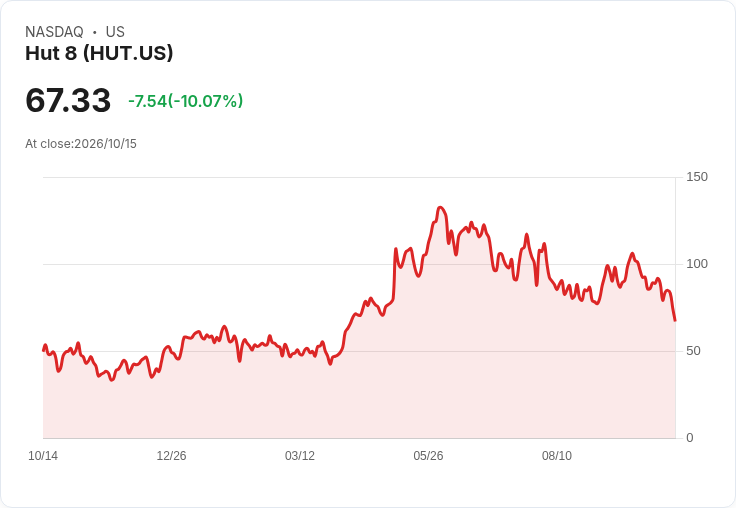736x508 pixels.
Task: Click the sharp price jump above 100
Action: 394,272
